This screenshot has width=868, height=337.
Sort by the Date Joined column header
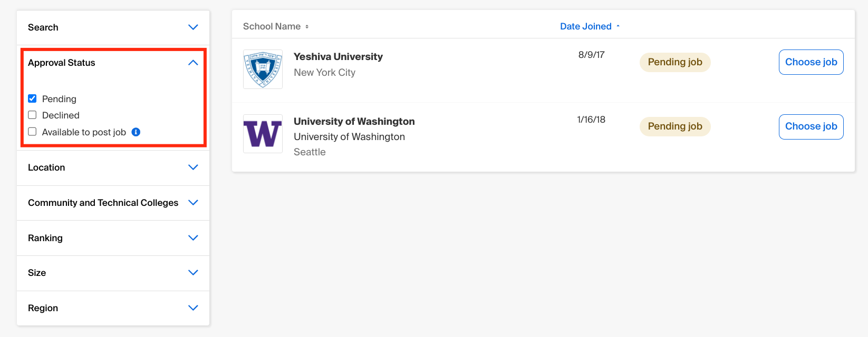tap(585, 26)
